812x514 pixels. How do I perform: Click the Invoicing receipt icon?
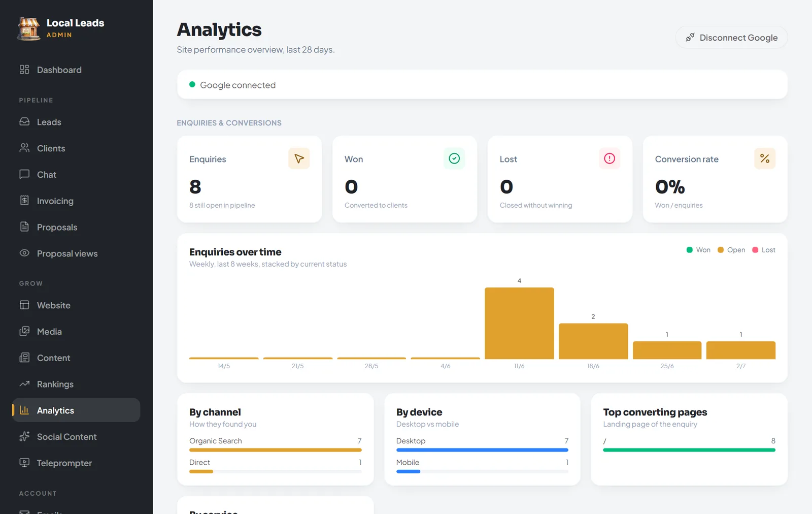point(24,200)
